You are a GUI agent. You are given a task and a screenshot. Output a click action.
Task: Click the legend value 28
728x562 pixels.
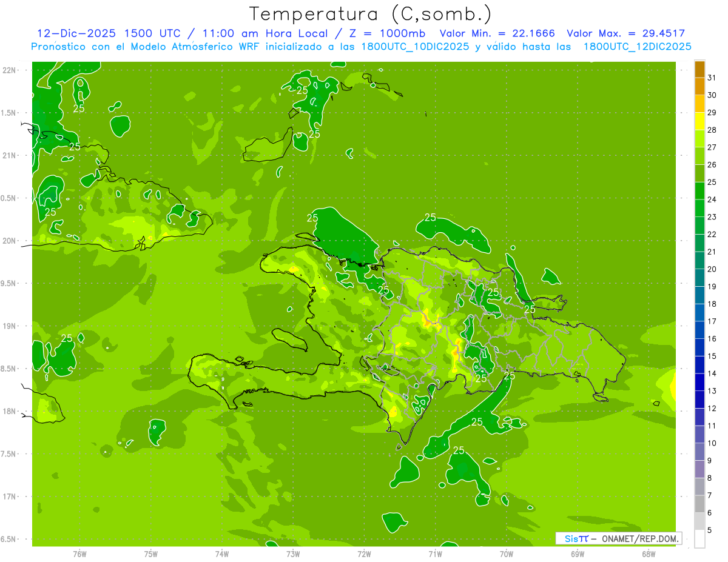click(712, 130)
